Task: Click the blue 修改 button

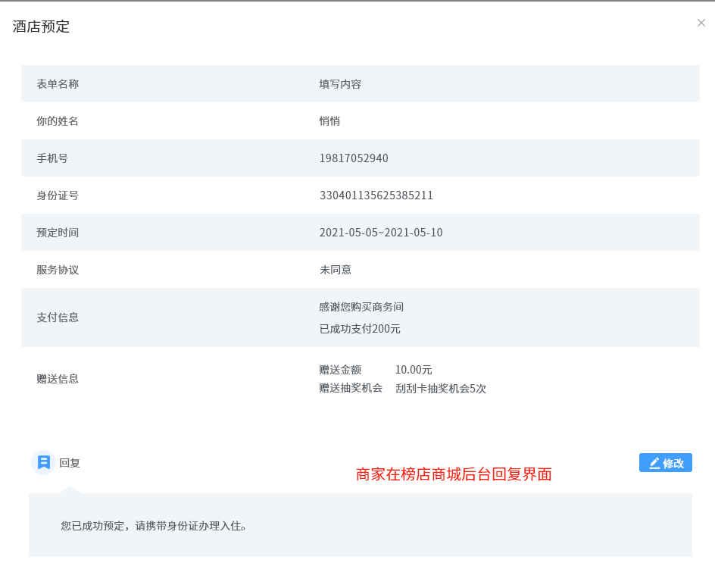Action: click(x=665, y=462)
